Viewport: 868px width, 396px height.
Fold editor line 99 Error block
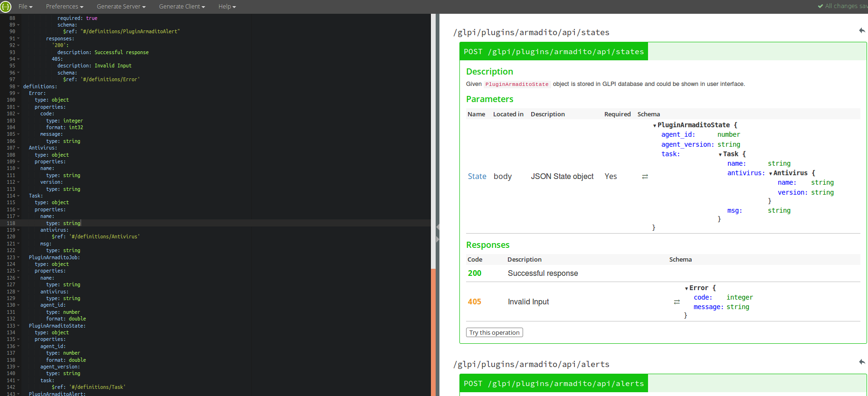[19, 93]
